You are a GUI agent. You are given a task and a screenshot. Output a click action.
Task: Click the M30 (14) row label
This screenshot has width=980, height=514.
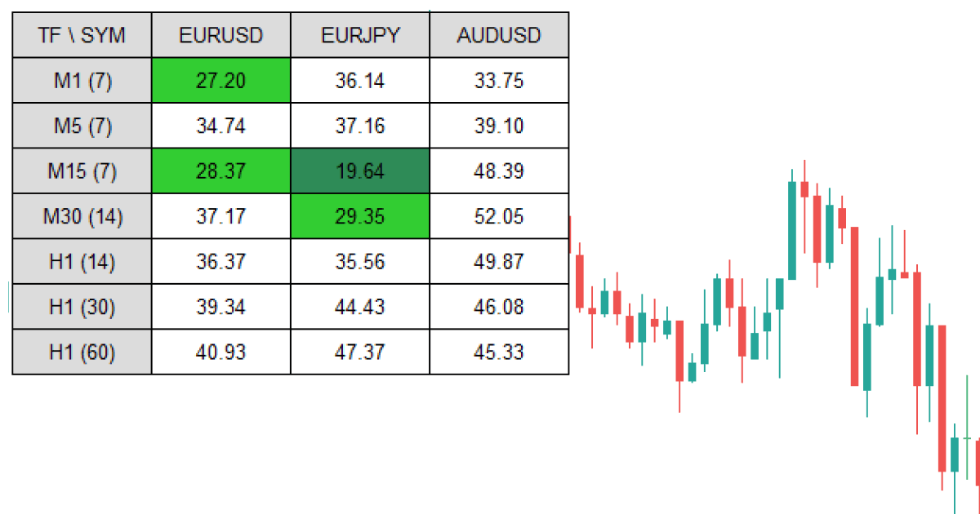[82, 217]
